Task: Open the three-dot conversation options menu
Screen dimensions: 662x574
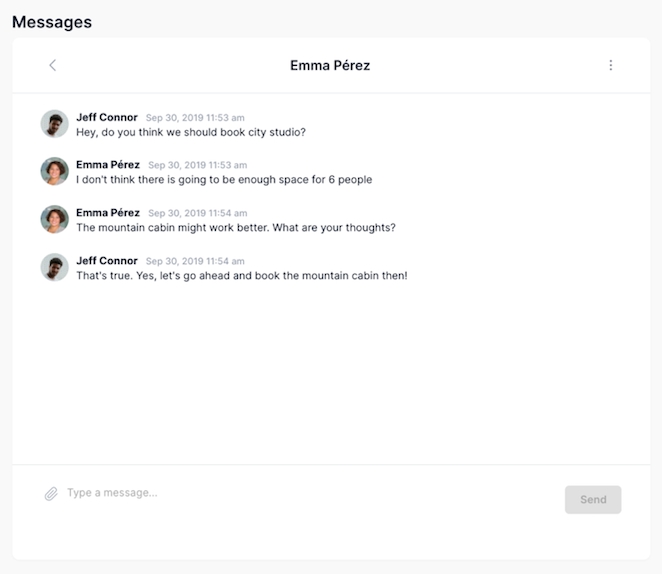Action: pyautogui.click(x=610, y=65)
